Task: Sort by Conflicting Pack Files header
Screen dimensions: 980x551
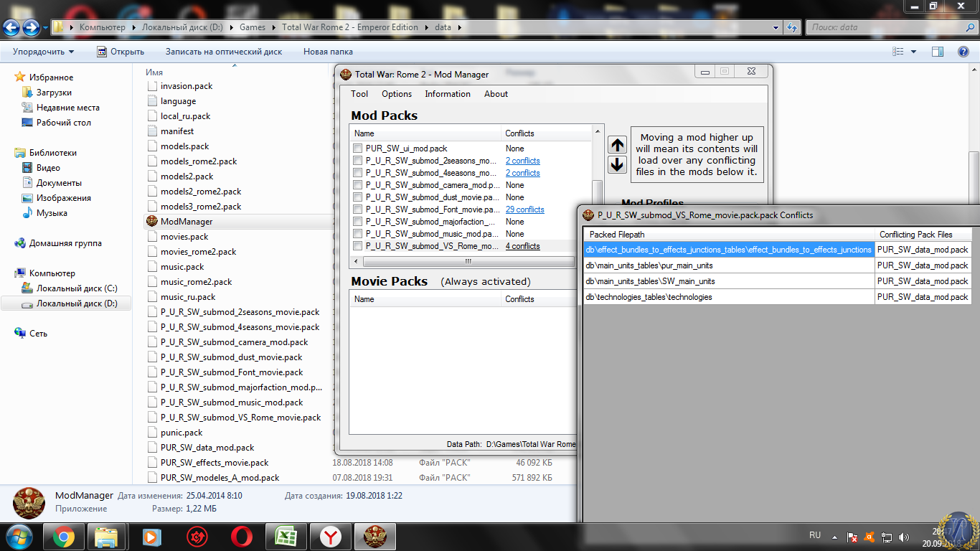Action: 923,235
